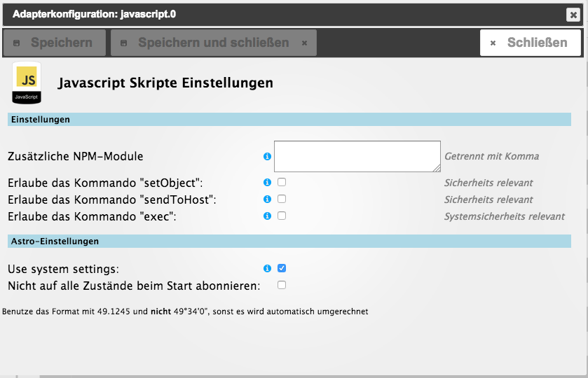Click the Astro-Einstellungen section header

click(289, 241)
